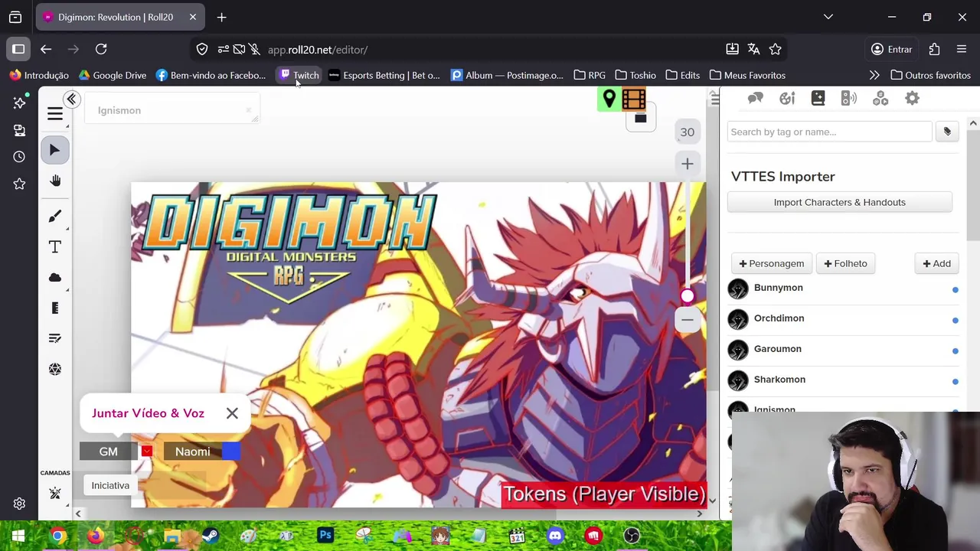Open the Meus Favoritos folder
This screenshot has width=980, height=551.
click(747, 75)
